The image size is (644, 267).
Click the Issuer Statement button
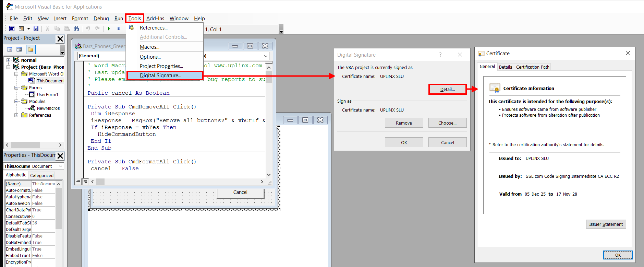point(606,224)
